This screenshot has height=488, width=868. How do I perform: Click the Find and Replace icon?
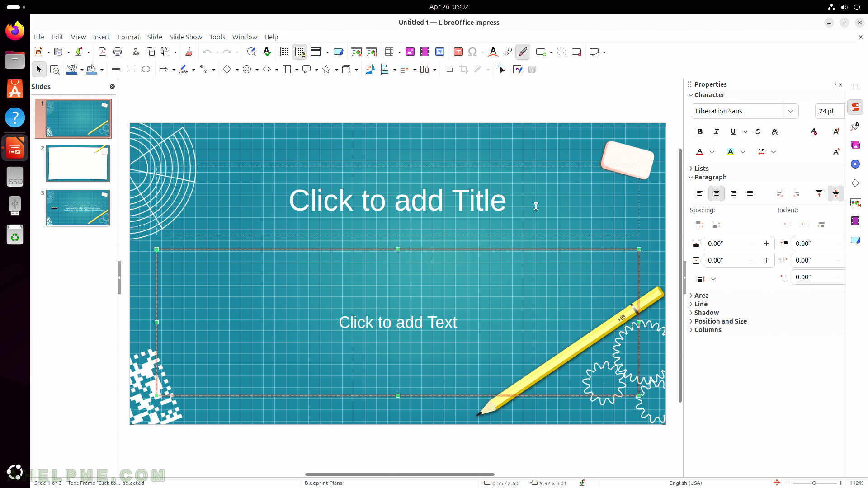point(251,52)
